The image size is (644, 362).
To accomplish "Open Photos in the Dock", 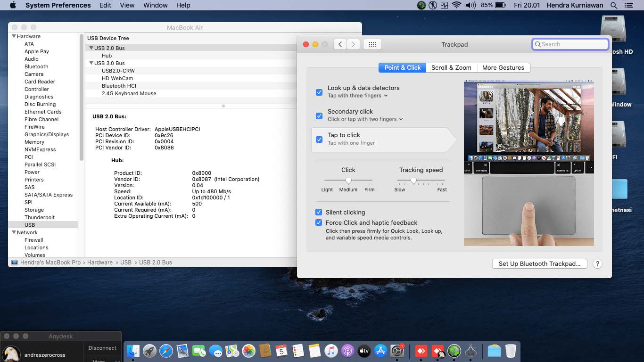I will click(249, 351).
